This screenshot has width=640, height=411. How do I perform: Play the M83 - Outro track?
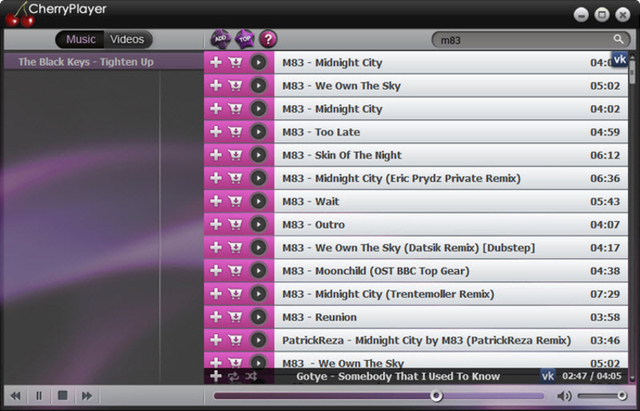pyautogui.click(x=258, y=224)
